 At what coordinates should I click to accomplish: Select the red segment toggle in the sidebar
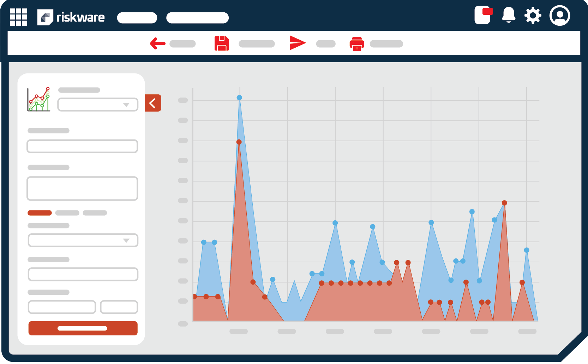pyautogui.click(x=40, y=213)
